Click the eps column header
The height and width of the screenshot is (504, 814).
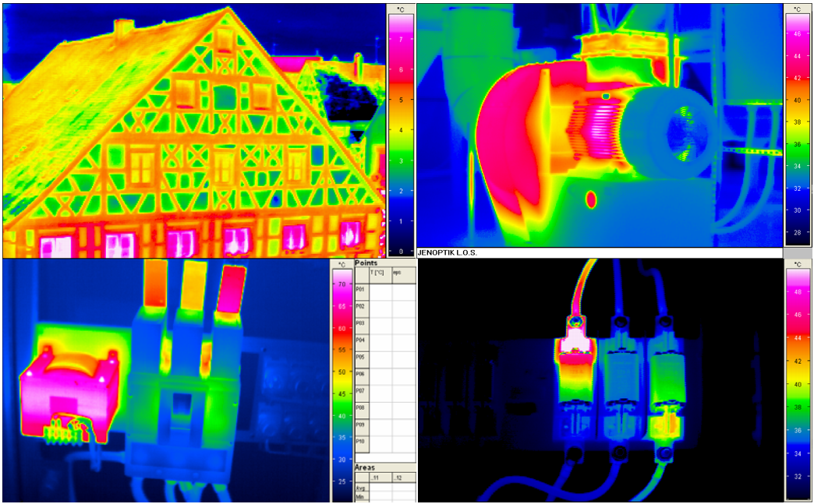[404, 275]
